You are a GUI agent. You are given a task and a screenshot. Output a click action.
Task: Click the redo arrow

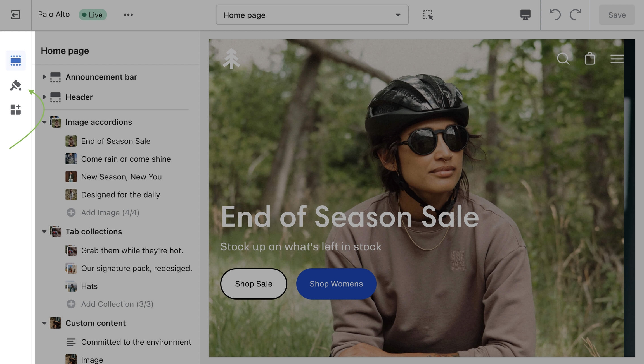click(575, 15)
